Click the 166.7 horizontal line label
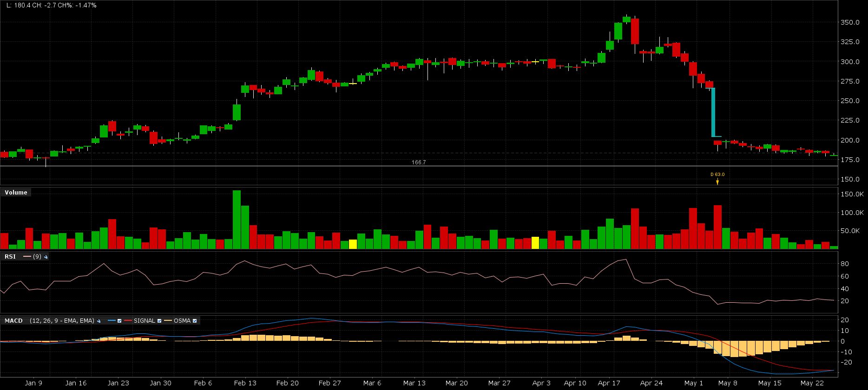Image resolution: width=868 pixels, height=390 pixels. tap(419, 162)
